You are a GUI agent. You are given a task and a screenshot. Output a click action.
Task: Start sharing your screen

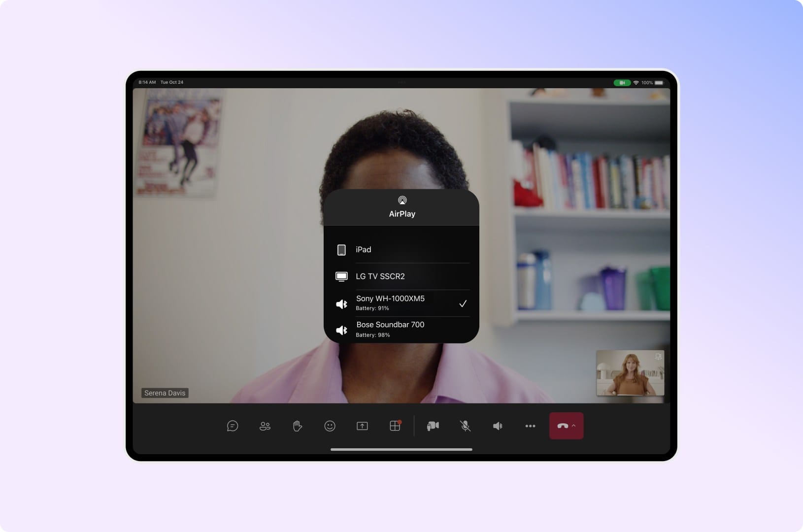[x=363, y=426]
